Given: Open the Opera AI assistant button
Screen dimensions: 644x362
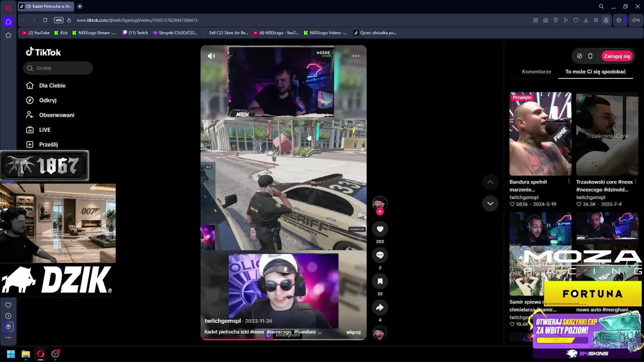Looking at the screenshot, I should pyautogui.click(x=636, y=20).
